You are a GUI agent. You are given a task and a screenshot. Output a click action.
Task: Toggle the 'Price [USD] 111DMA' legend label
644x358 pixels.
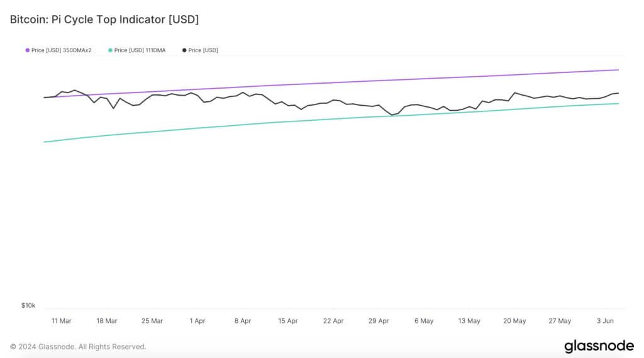[x=140, y=50]
